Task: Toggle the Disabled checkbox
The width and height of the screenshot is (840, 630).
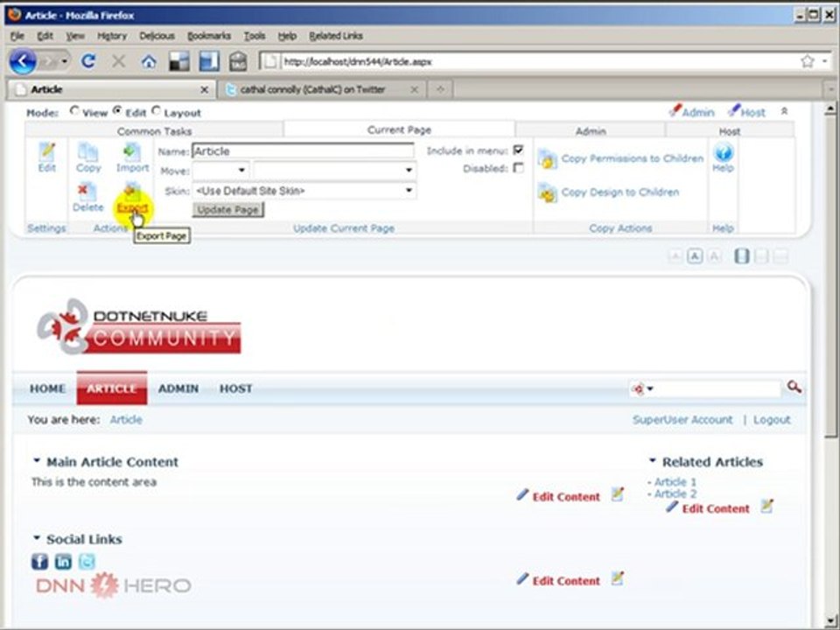Action: (x=519, y=168)
